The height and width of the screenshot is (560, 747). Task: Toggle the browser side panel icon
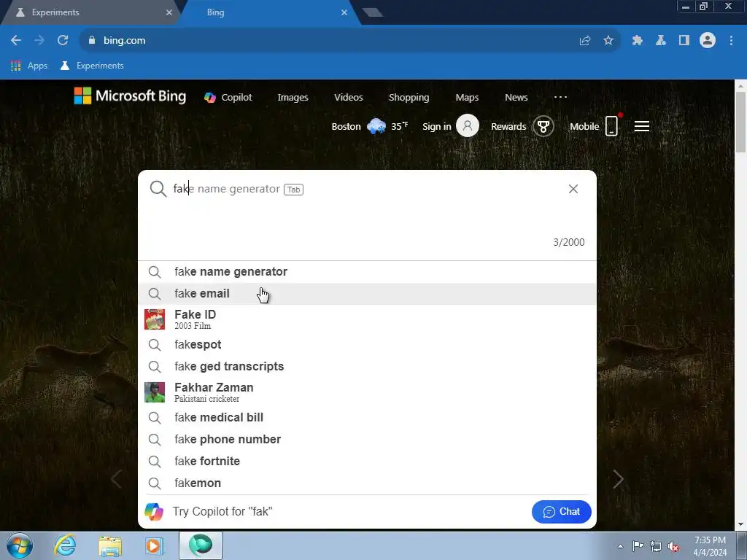pos(684,41)
